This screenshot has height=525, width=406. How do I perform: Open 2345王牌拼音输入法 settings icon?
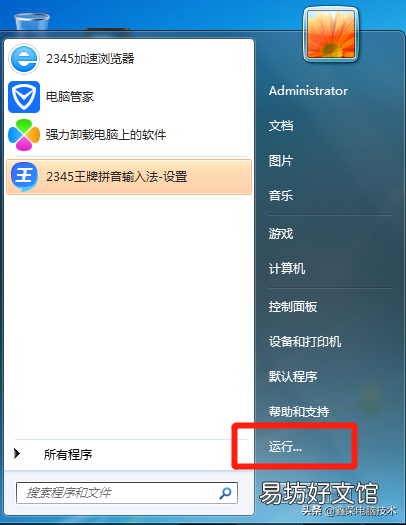click(24, 176)
